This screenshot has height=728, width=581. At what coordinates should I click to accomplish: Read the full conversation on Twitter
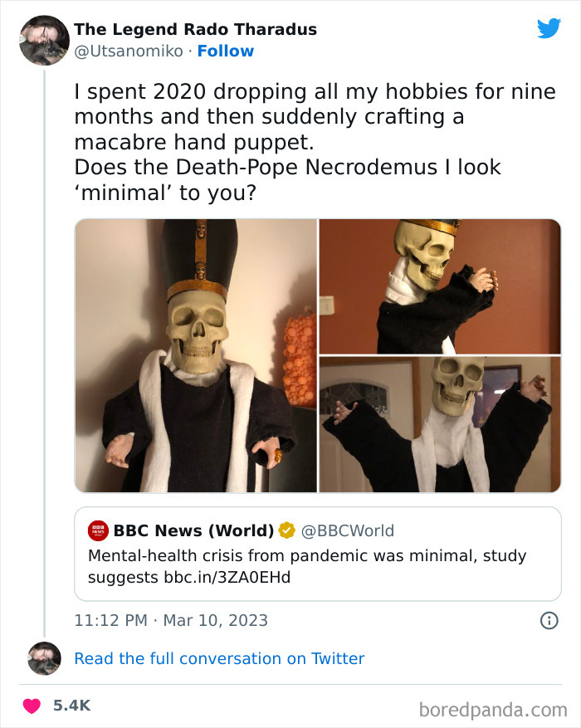pyautogui.click(x=219, y=658)
